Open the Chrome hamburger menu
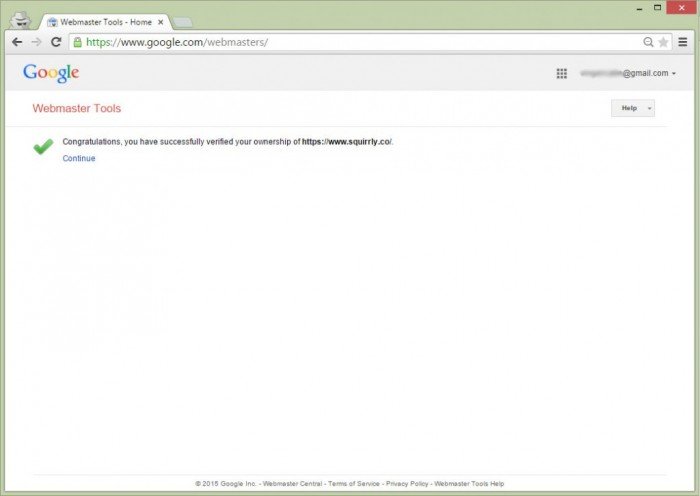Screen dimensions: 700x496 [683, 42]
